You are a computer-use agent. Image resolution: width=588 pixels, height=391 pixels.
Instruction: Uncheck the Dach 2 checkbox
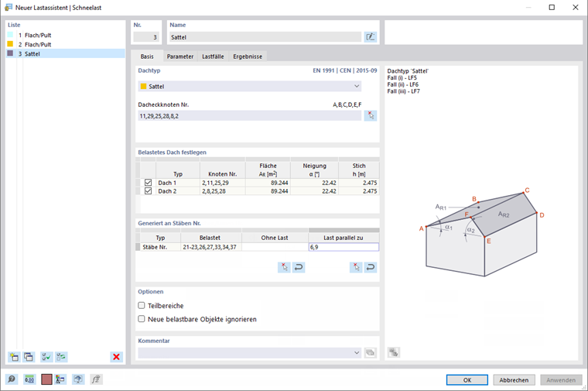tap(148, 191)
